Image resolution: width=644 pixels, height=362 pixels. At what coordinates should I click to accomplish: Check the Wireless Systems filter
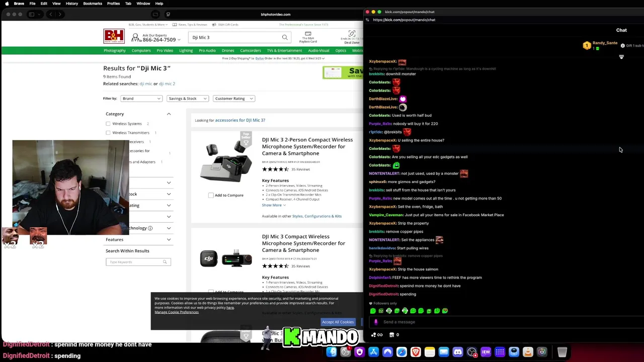point(108,124)
